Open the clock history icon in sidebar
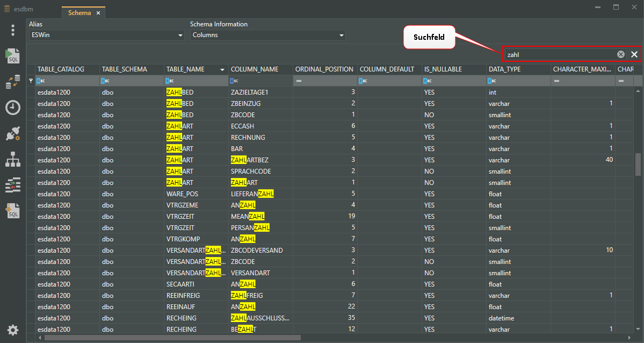Viewport: 644px width, 343px height. [13, 108]
